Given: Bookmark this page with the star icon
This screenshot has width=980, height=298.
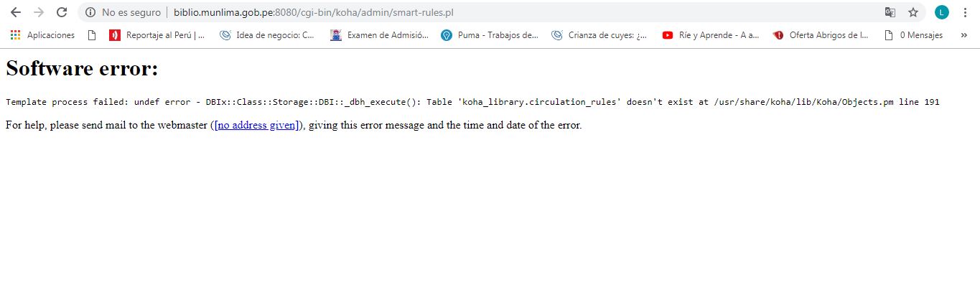Looking at the screenshot, I should coord(913,12).
